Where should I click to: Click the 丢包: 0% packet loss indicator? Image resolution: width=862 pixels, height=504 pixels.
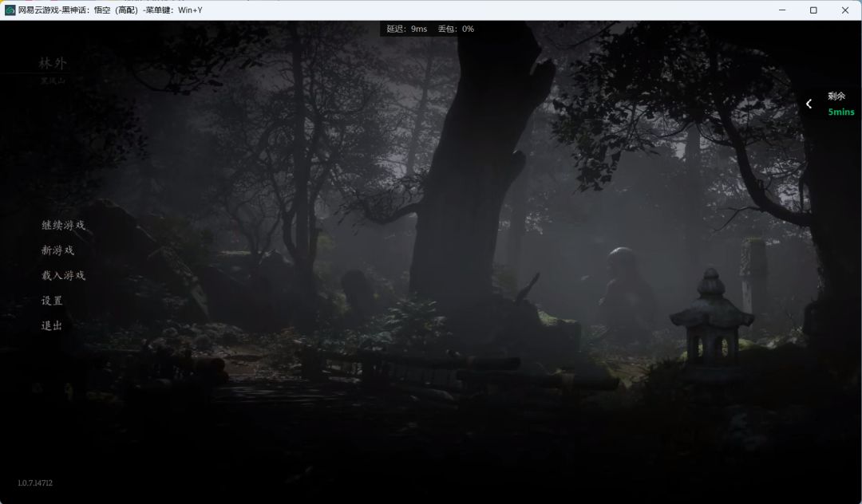pos(456,29)
